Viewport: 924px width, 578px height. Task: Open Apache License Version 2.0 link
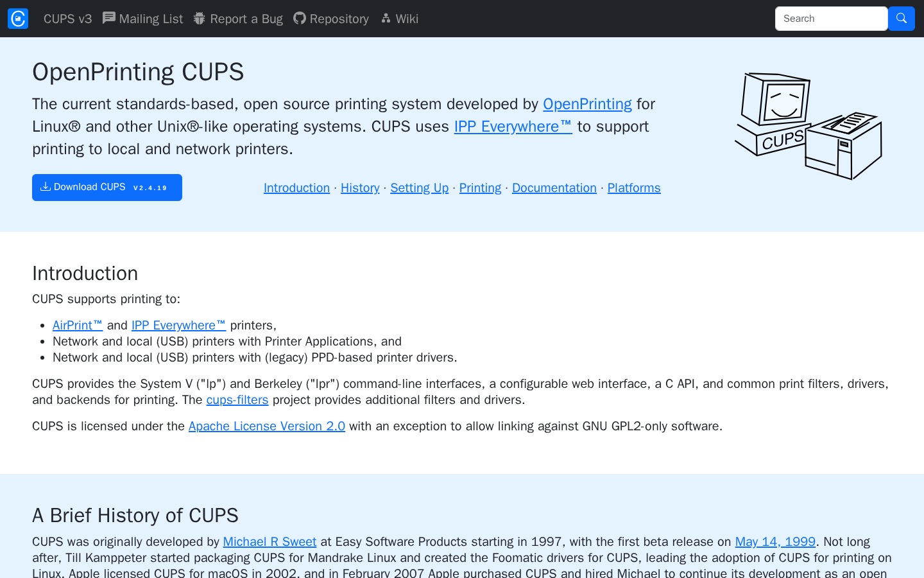[x=267, y=426]
